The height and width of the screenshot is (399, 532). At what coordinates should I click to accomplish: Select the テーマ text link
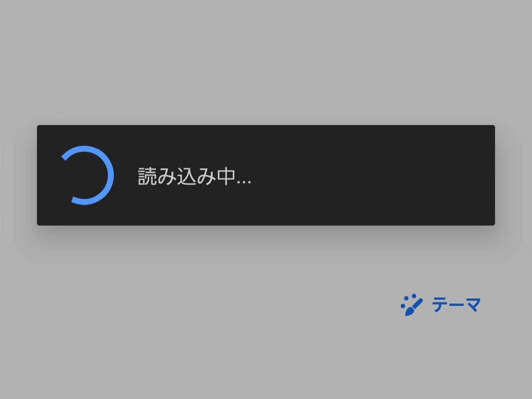pyautogui.click(x=456, y=304)
